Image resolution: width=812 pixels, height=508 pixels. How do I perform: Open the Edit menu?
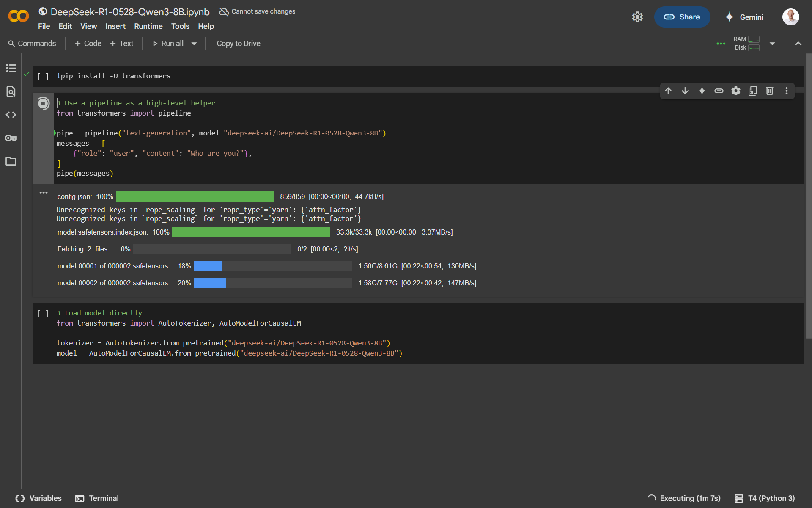65,26
